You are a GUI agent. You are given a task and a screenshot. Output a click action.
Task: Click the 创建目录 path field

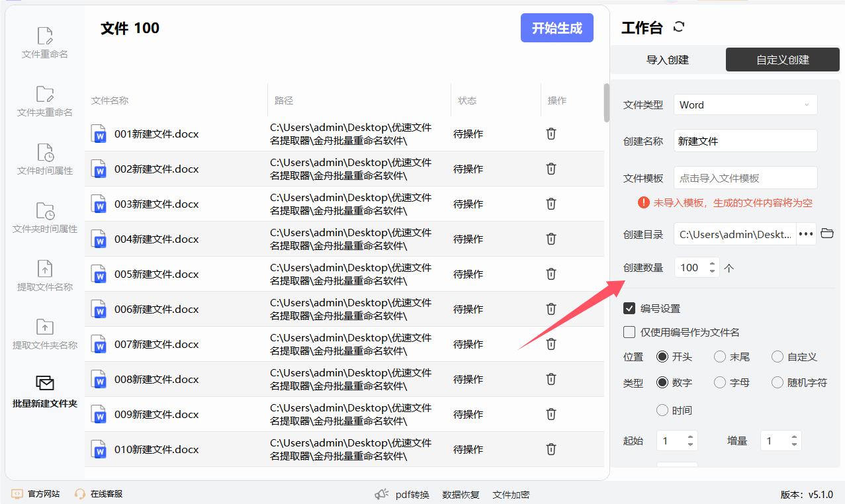[735, 233]
